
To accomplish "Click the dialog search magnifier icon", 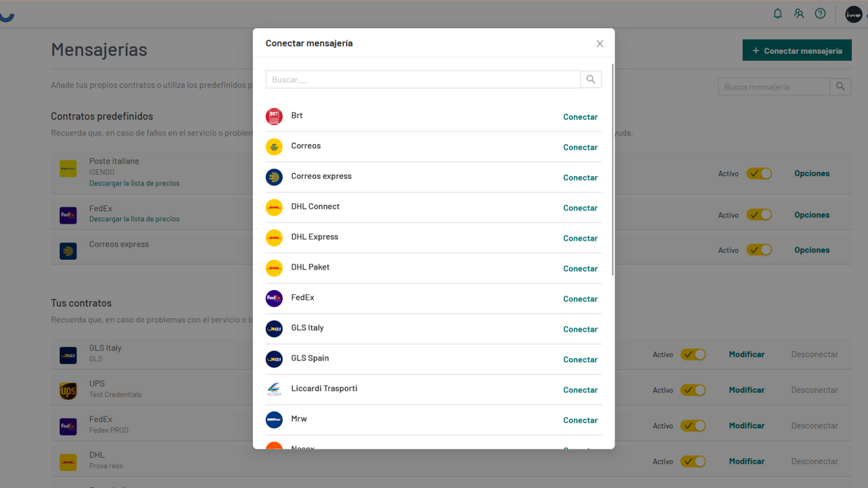I will point(591,79).
